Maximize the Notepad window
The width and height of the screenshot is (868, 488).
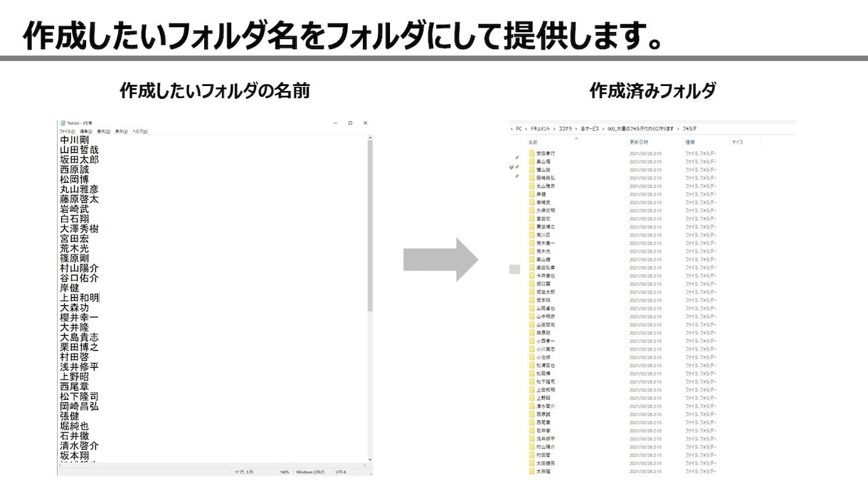(x=350, y=123)
